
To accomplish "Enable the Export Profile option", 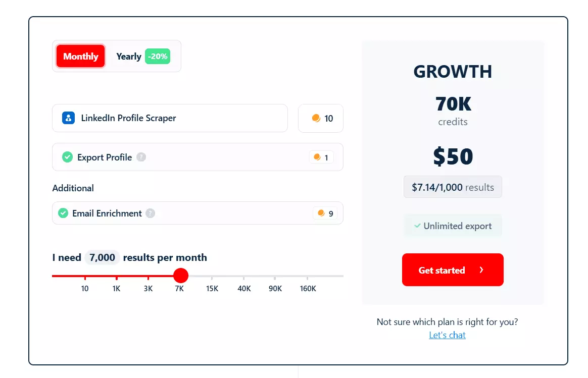I will coord(67,157).
